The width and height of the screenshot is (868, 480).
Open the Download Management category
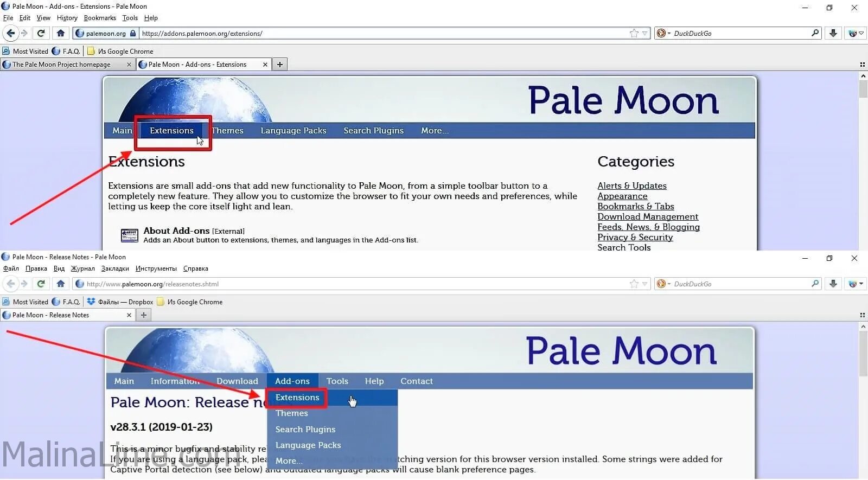pyautogui.click(x=648, y=217)
